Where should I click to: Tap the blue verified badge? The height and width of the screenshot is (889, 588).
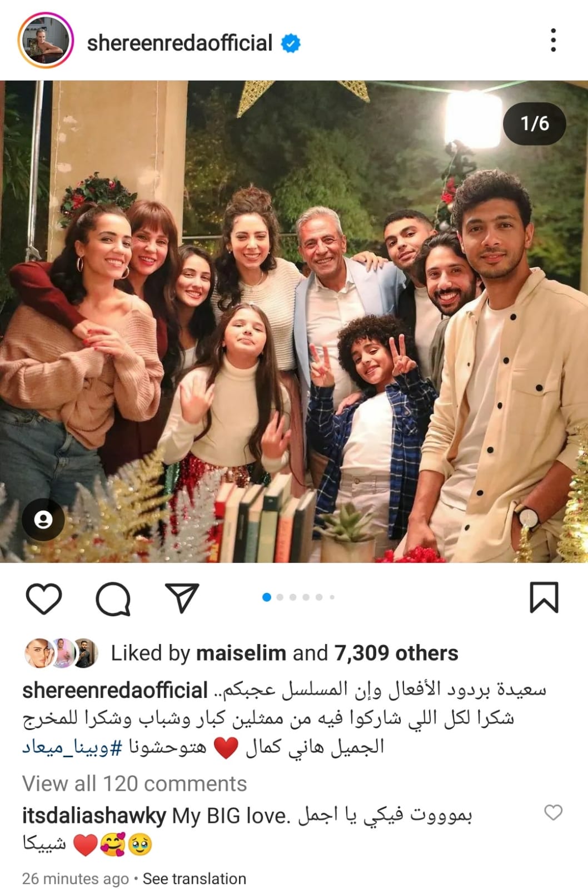[x=291, y=43]
